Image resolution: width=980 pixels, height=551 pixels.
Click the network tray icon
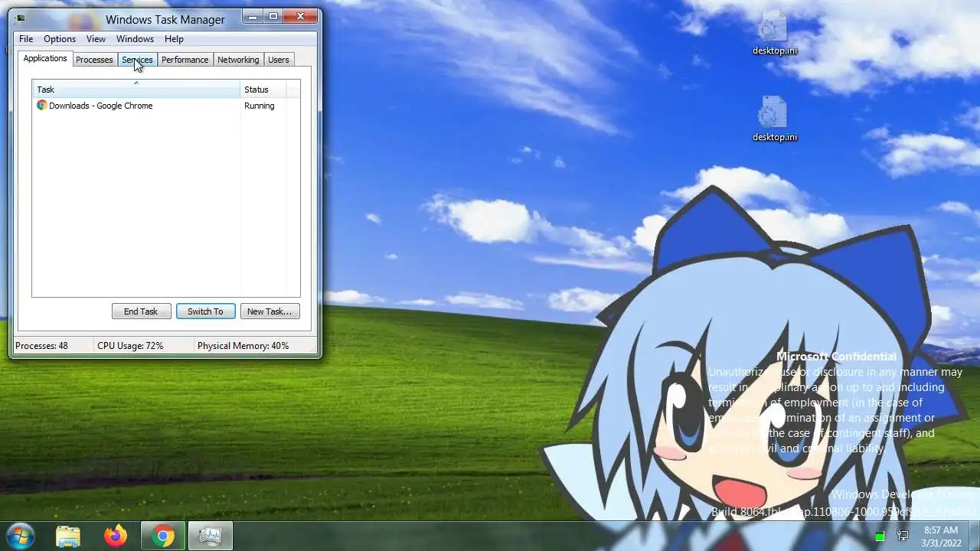point(903,536)
